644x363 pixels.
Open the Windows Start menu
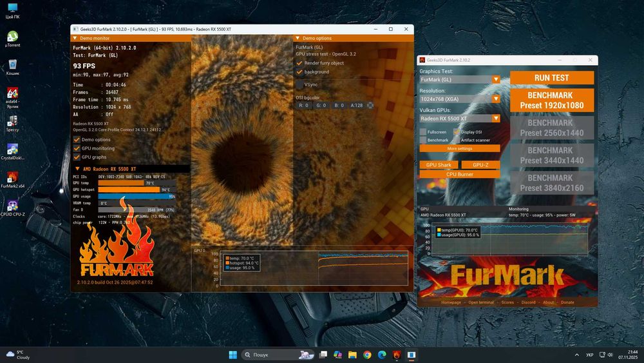coord(233,355)
